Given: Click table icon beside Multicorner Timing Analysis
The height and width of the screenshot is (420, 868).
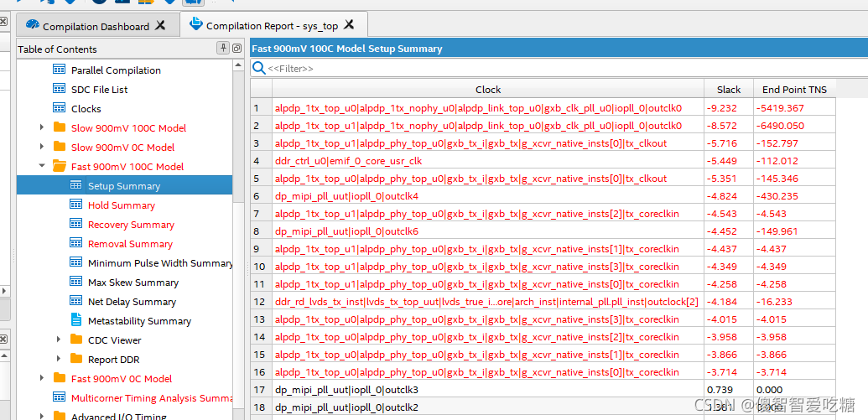Looking at the screenshot, I should (60, 397).
